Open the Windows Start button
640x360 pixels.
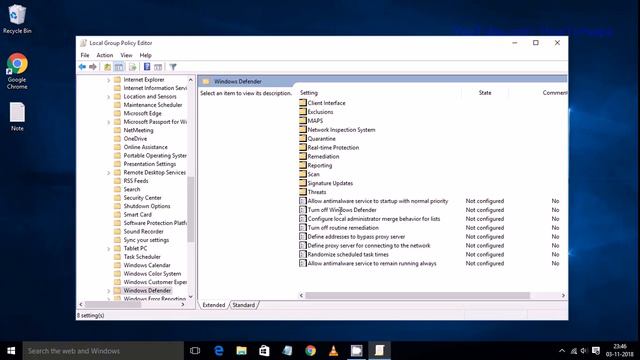click(x=11, y=351)
